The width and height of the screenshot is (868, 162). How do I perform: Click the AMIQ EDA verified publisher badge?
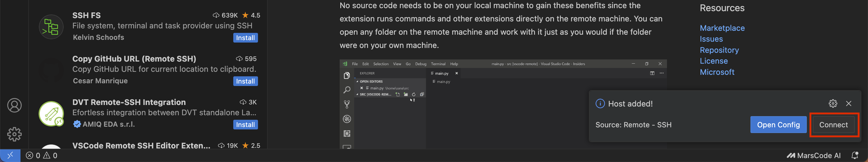coord(77,124)
